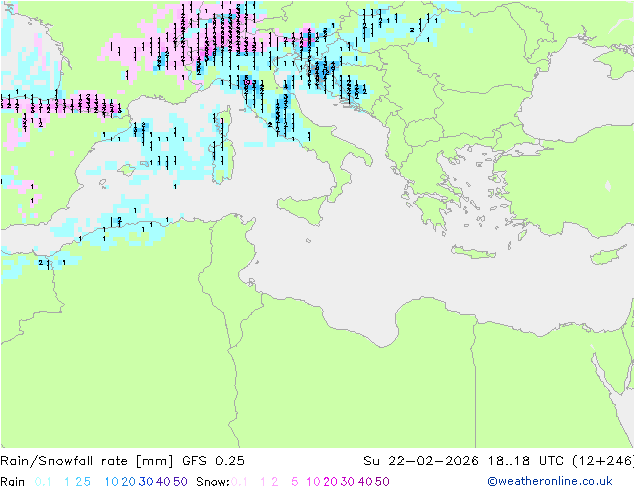Open the ©weatheronline.co.uk link
The image size is (634, 490).
pos(550,482)
